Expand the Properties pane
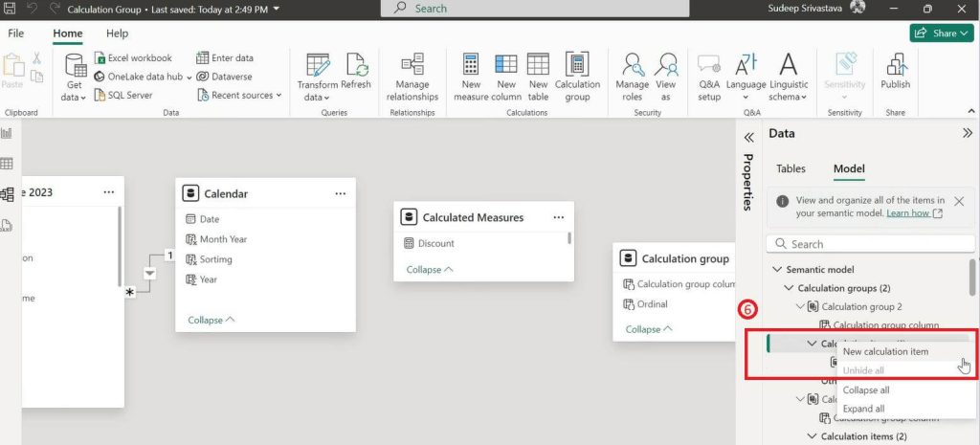Screen dimensions: 980x445 [748, 138]
